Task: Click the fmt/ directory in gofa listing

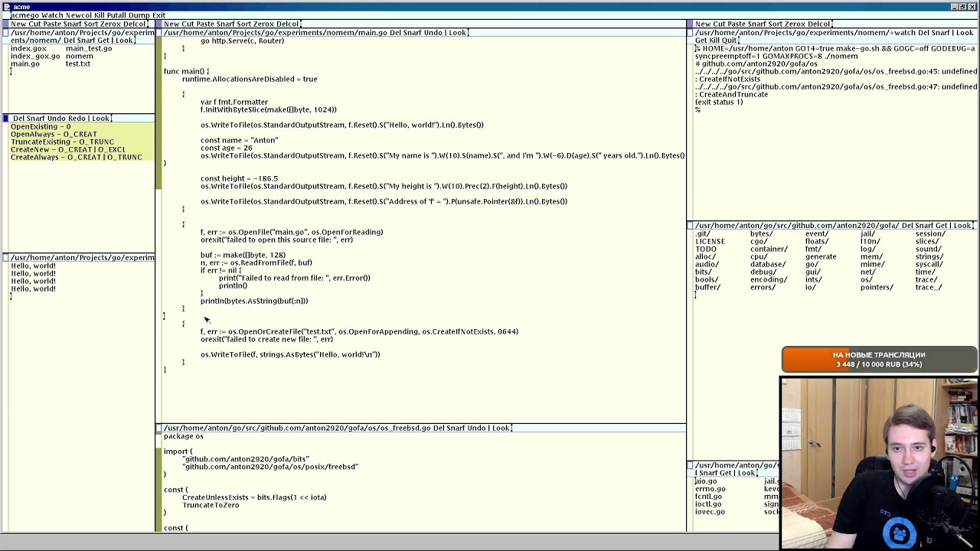Action: click(813, 249)
